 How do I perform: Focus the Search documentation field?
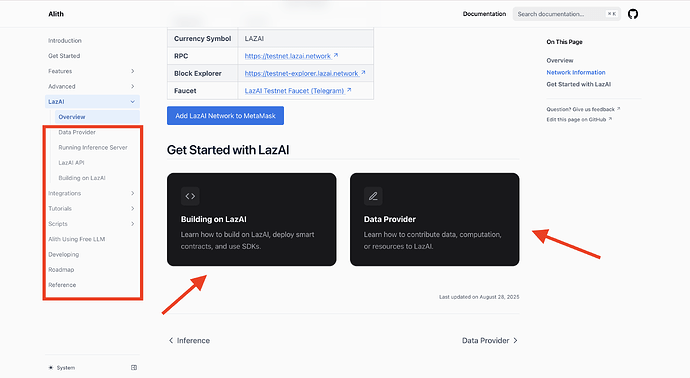(x=567, y=14)
